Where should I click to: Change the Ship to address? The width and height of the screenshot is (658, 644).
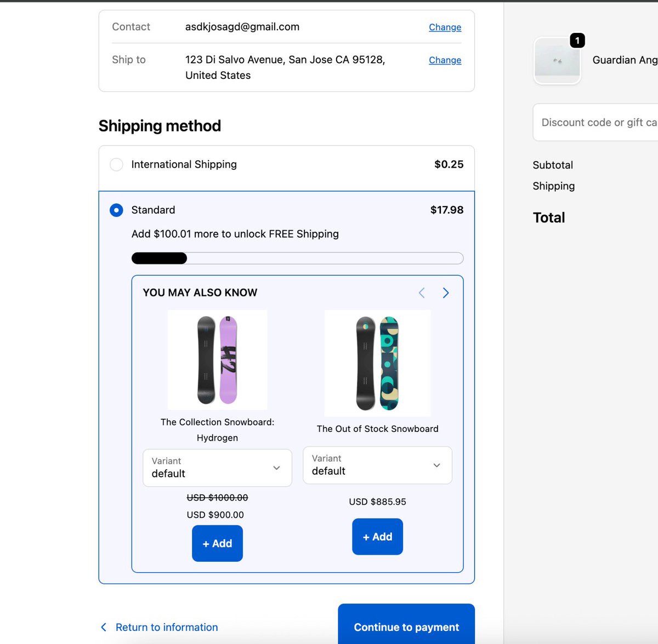coord(445,60)
